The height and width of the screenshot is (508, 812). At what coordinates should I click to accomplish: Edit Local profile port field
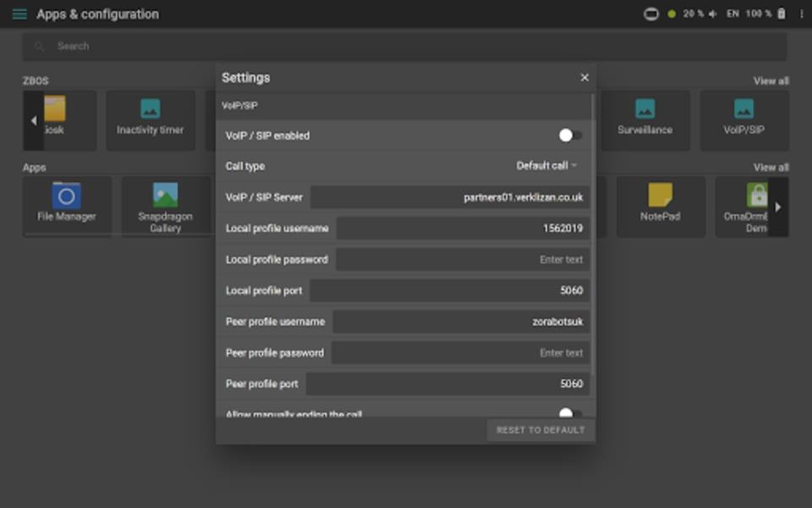449,290
